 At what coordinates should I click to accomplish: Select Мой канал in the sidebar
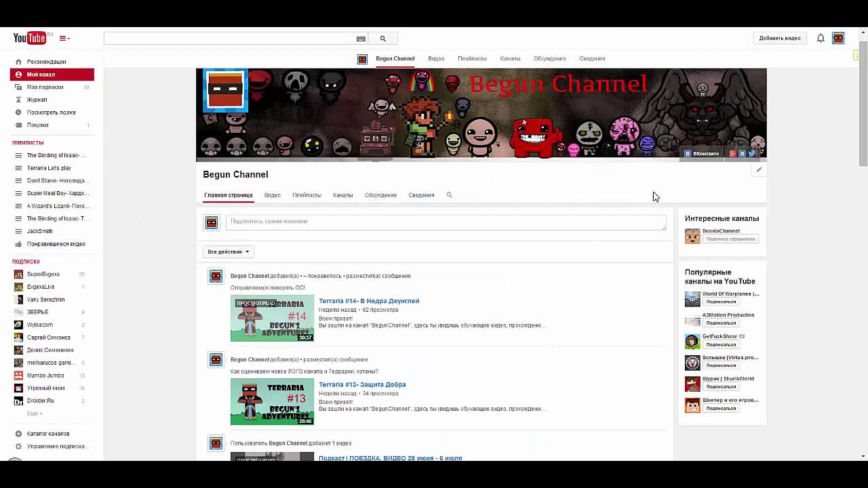pos(52,75)
